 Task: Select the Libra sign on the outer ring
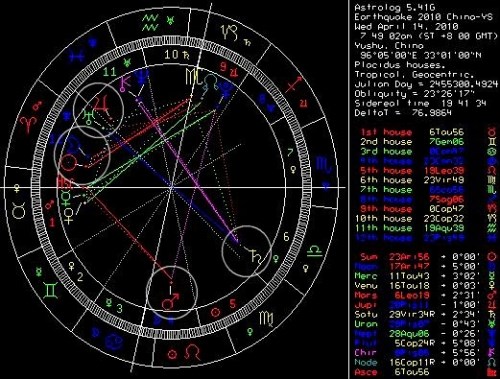tap(314, 250)
